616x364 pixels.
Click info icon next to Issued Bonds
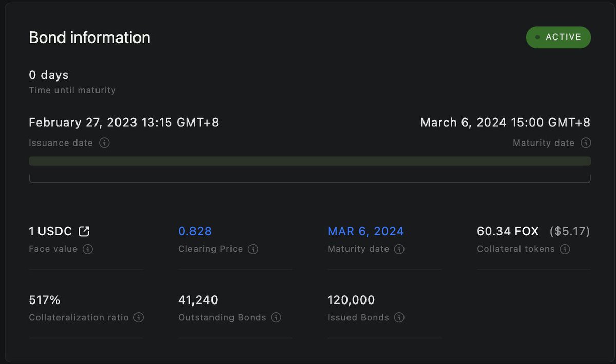[399, 318]
